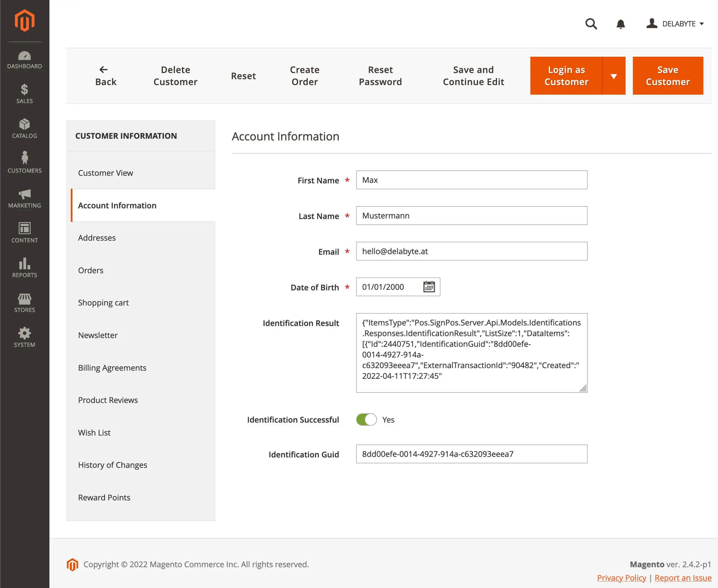The image size is (718, 588).
Task: Grab the Identification Result resize handle
Action: (583, 389)
